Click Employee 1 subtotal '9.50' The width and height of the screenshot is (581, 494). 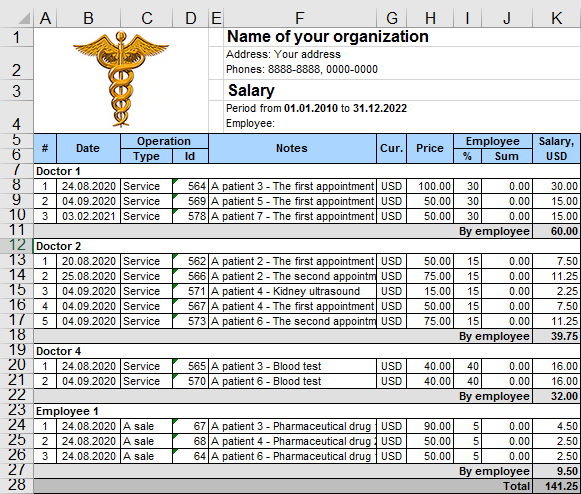coord(557,471)
